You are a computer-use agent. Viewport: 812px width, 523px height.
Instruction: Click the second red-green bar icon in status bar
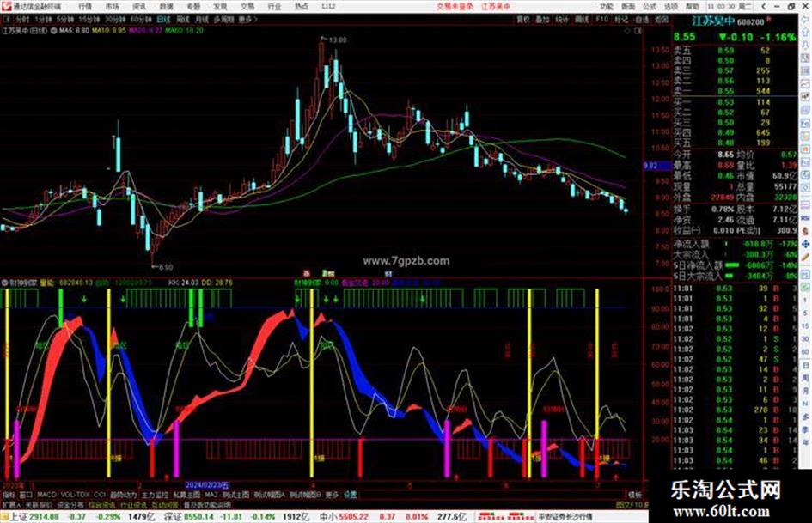(x=521, y=517)
